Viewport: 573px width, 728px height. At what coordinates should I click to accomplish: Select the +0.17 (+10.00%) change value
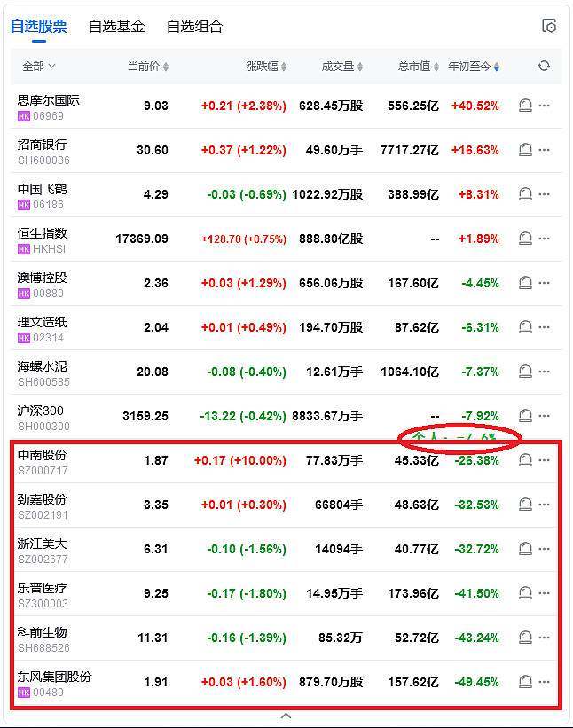point(240,460)
